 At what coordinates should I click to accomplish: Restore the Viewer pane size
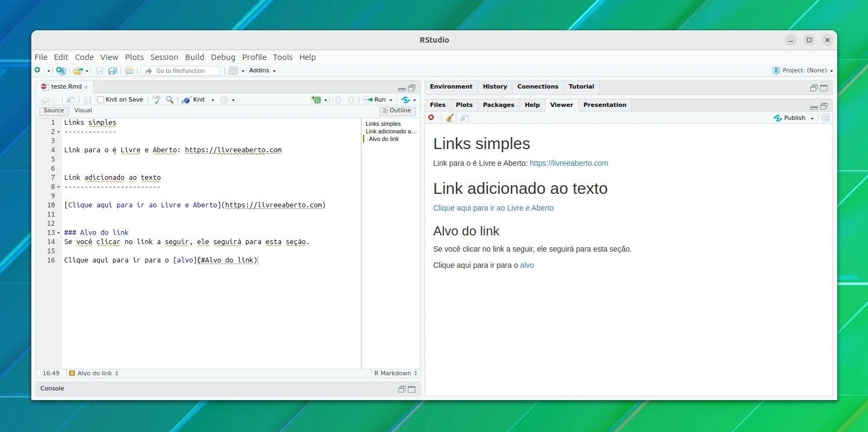(x=824, y=106)
